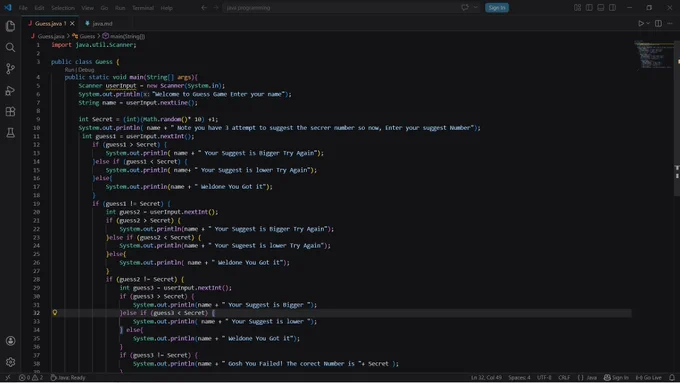The image size is (680, 383).
Task: Click the Ln 32, Col 49 cursor position indicator
Action: click(x=486, y=378)
